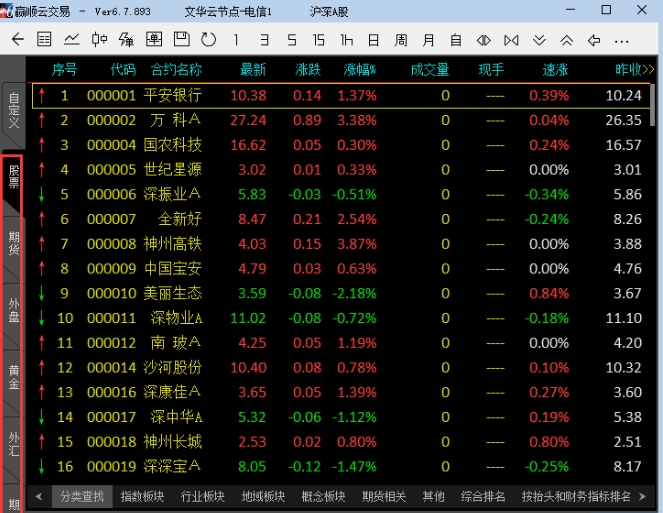Click the expand chart horizontally icon
The height and width of the screenshot is (513, 663).
pos(511,40)
